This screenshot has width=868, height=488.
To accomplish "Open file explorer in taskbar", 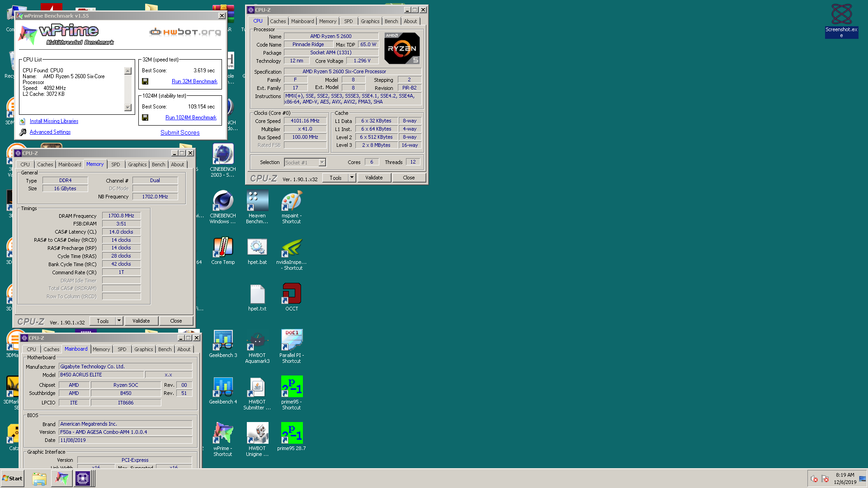I will [39, 479].
